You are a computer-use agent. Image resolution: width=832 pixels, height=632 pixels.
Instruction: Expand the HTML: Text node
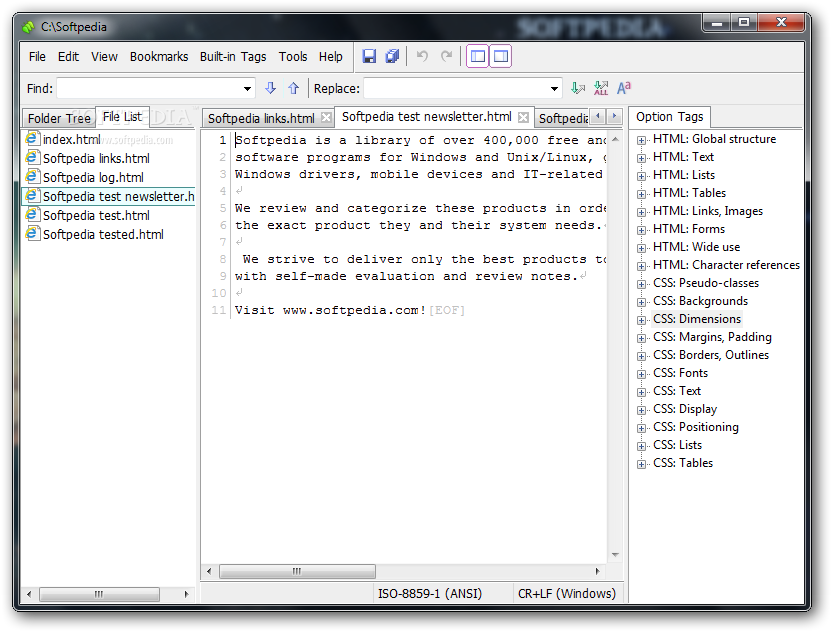[x=642, y=159]
